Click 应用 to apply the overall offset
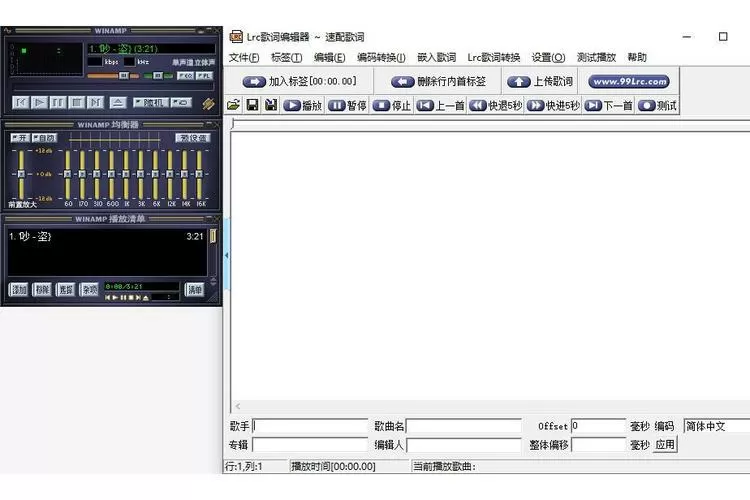Image resolution: width=750 pixels, height=500 pixels. [665, 444]
